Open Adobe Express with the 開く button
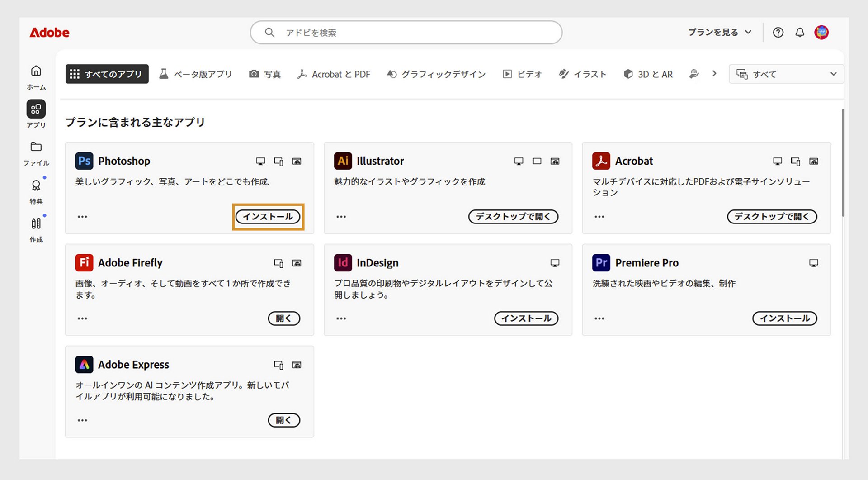868x480 pixels. [x=284, y=420]
